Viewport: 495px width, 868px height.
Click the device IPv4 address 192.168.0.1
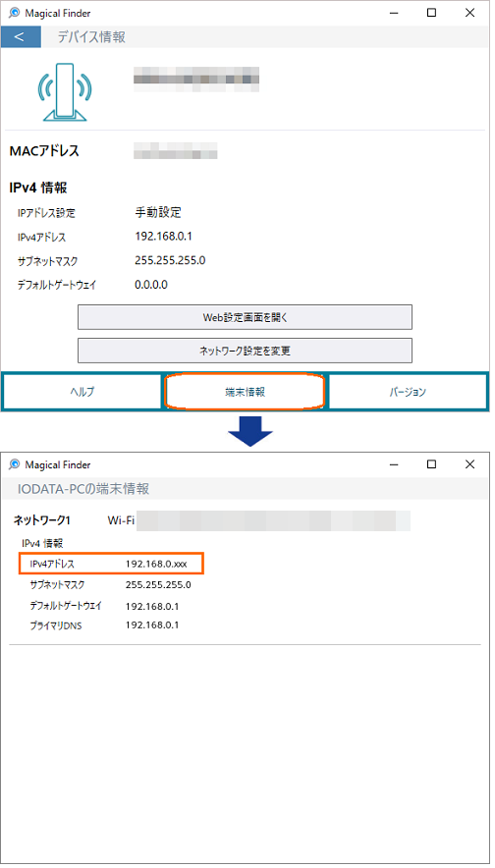(x=163, y=237)
